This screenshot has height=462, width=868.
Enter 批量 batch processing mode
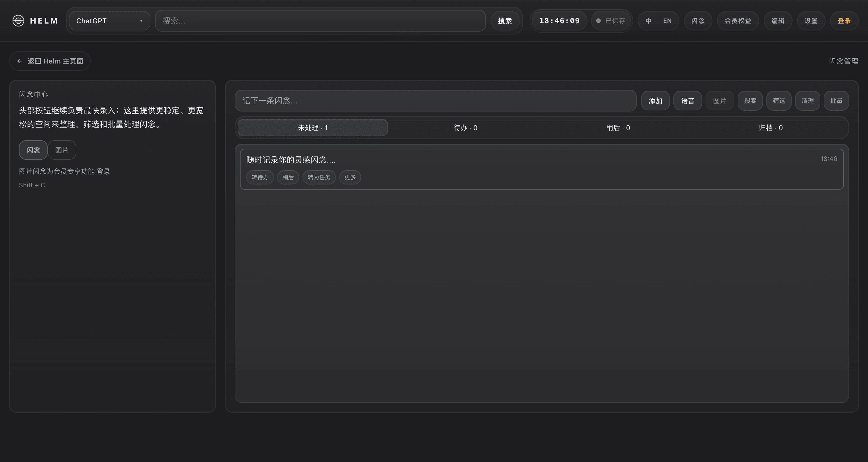pyautogui.click(x=836, y=101)
